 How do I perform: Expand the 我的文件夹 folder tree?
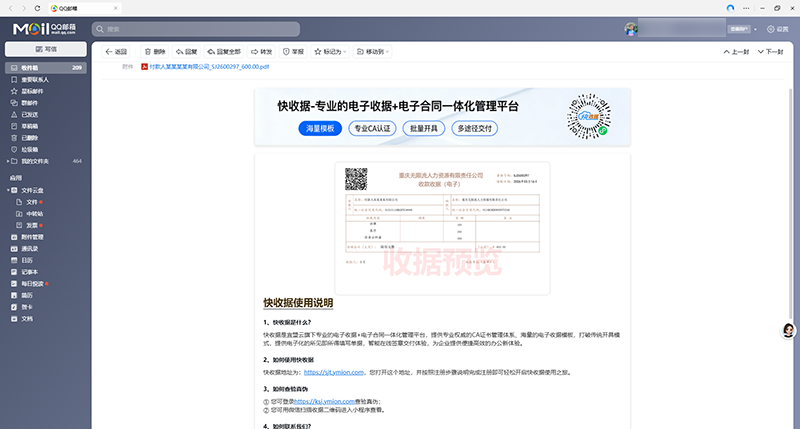coord(9,161)
